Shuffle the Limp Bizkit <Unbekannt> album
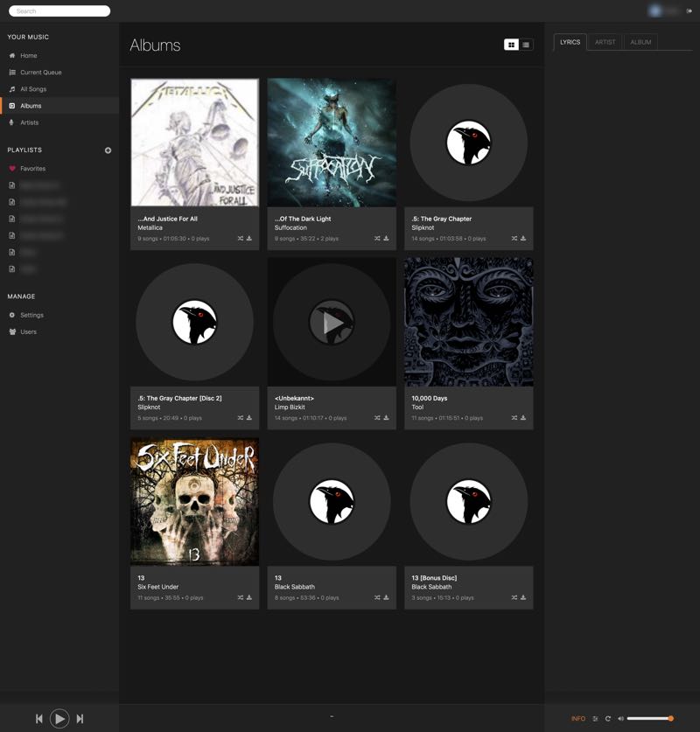Viewport: 700px width, 732px height. 377,418
